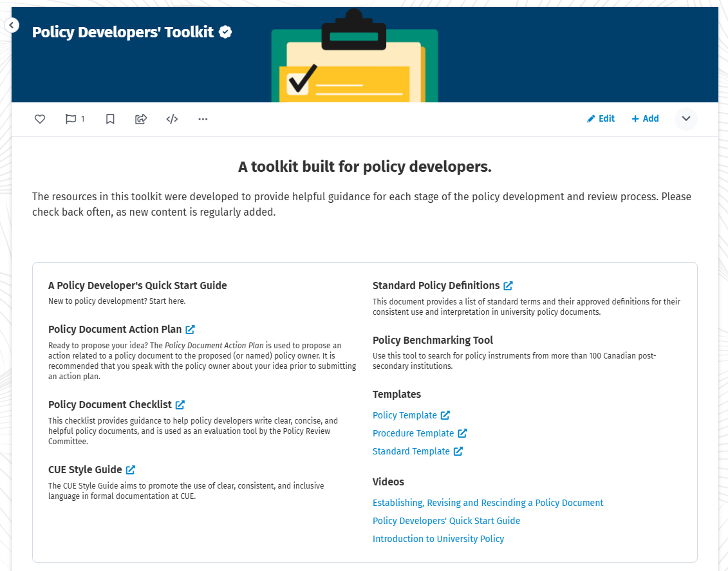Bookmark this page with bookmark icon

pyautogui.click(x=110, y=119)
